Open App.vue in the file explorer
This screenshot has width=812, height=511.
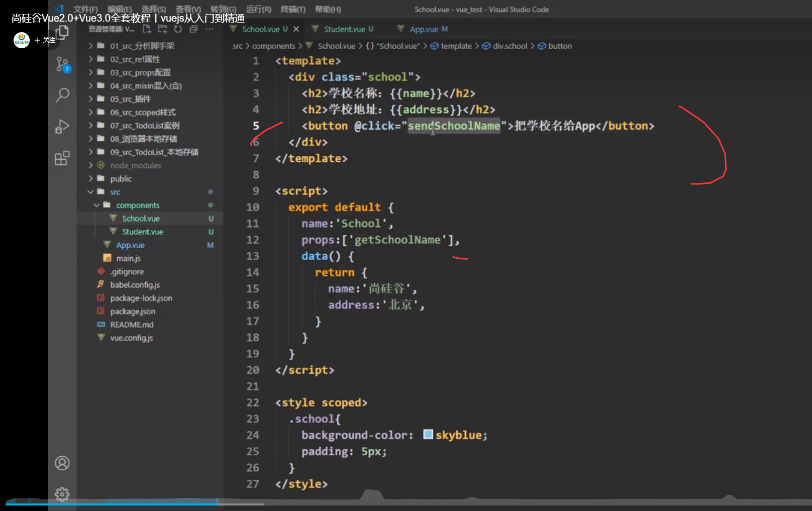pyautogui.click(x=130, y=245)
